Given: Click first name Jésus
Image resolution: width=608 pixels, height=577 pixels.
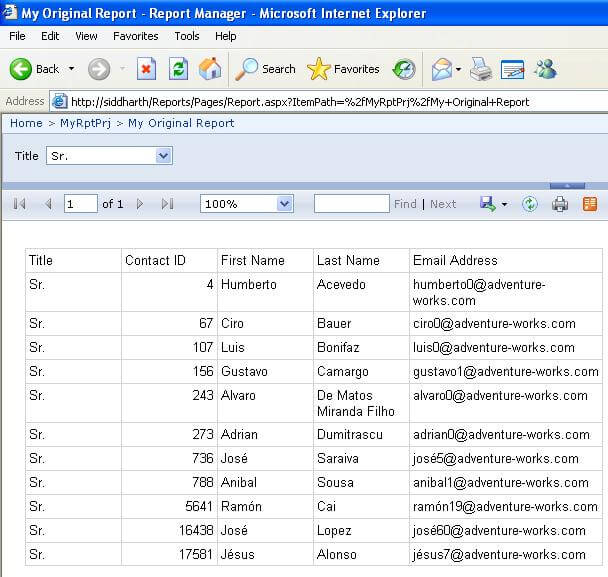Looking at the screenshot, I should coord(238,554).
